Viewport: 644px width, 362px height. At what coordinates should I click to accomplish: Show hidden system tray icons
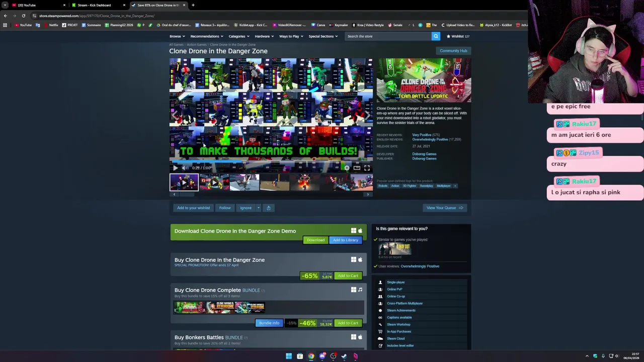[x=587, y=356]
